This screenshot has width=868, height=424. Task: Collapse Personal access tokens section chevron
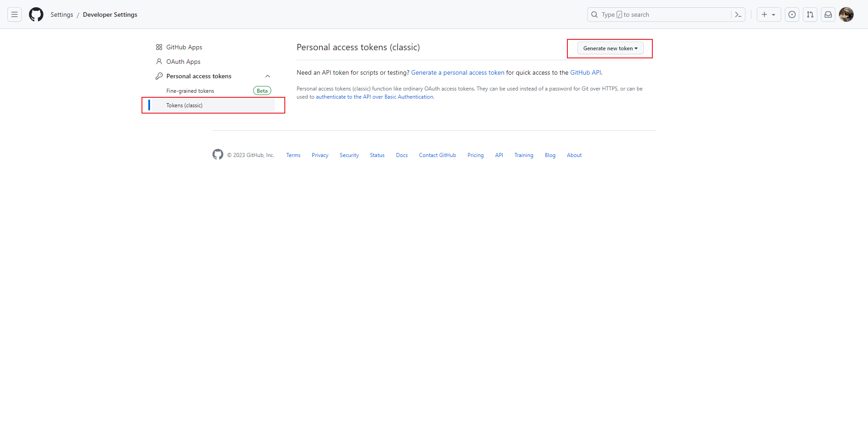[x=268, y=76]
